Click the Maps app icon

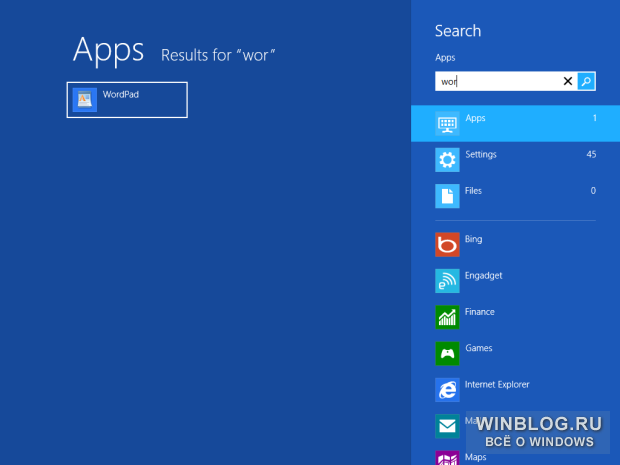[x=447, y=458]
